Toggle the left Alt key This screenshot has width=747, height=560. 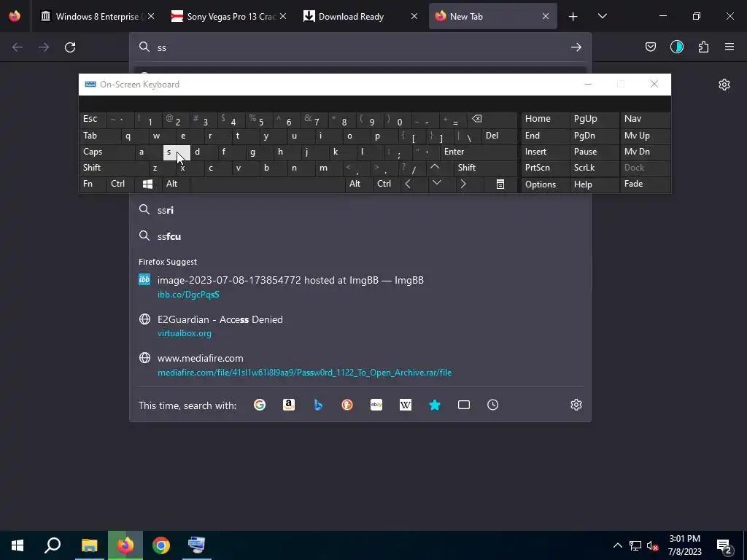[x=176, y=184]
